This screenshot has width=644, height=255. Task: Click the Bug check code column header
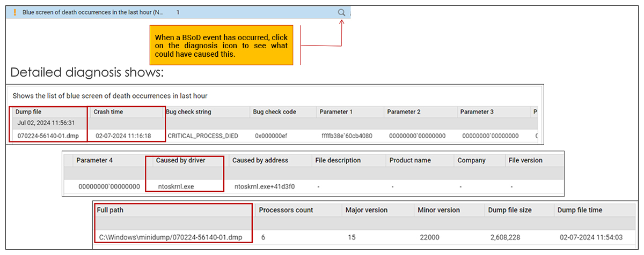(274, 112)
